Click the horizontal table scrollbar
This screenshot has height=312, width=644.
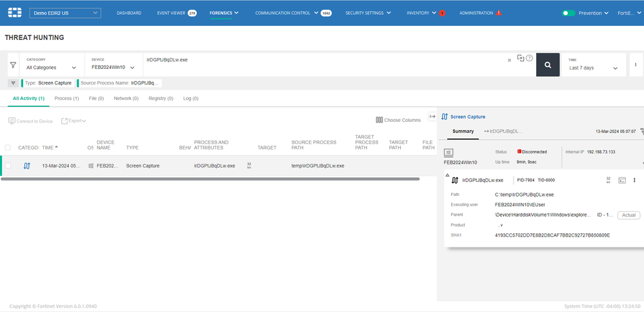[x=210, y=179]
